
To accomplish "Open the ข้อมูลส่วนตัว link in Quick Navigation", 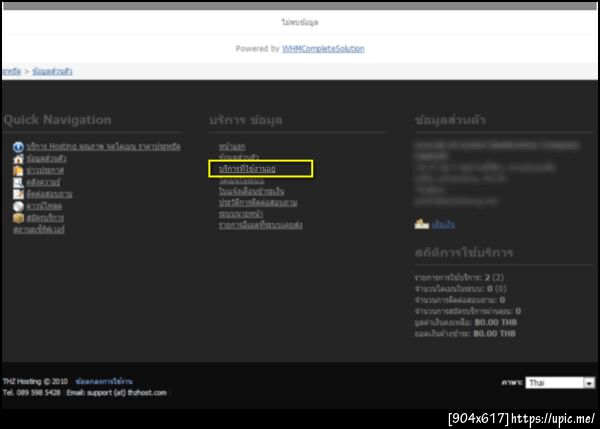I will 46,158.
